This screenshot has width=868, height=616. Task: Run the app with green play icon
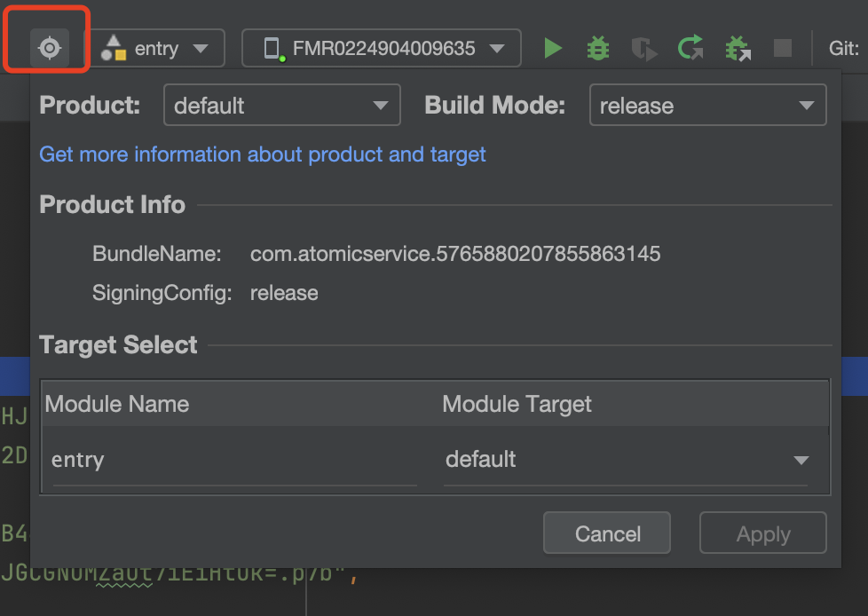(x=552, y=48)
